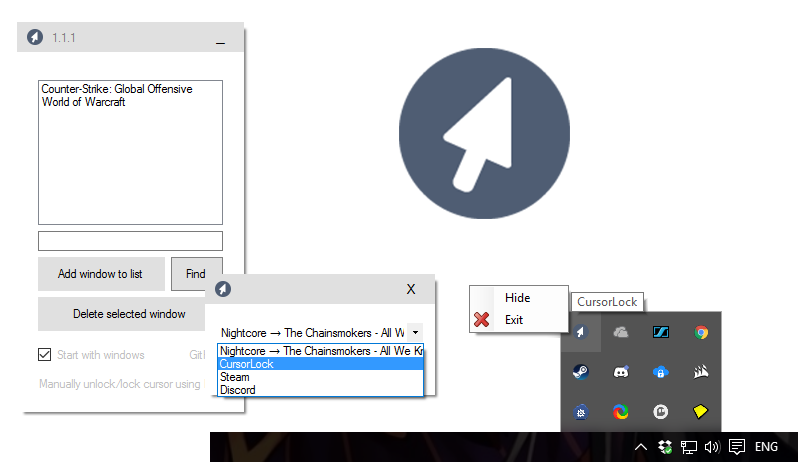Click the Add window to list button
This screenshot has width=810, height=475.
tap(100, 274)
